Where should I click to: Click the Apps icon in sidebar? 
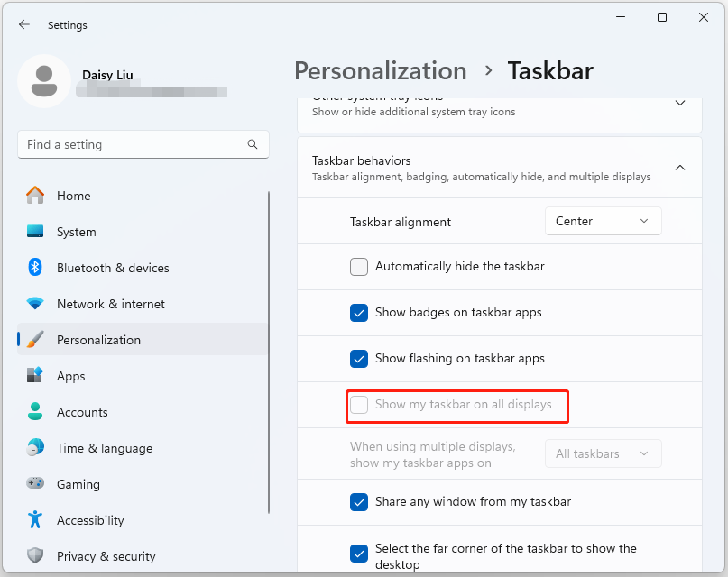click(35, 376)
